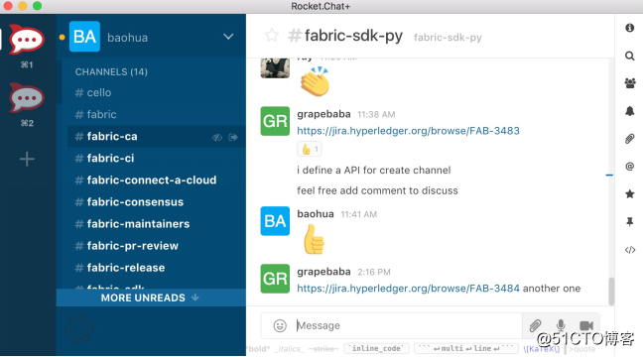The image size is (644, 357).
Task: Click MORE UNREADS button
Action: [x=151, y=297]
